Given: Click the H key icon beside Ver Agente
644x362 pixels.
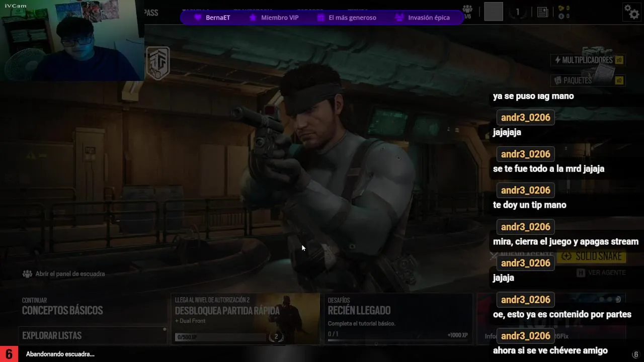Looking at the screenshot, I should point(581,273).
